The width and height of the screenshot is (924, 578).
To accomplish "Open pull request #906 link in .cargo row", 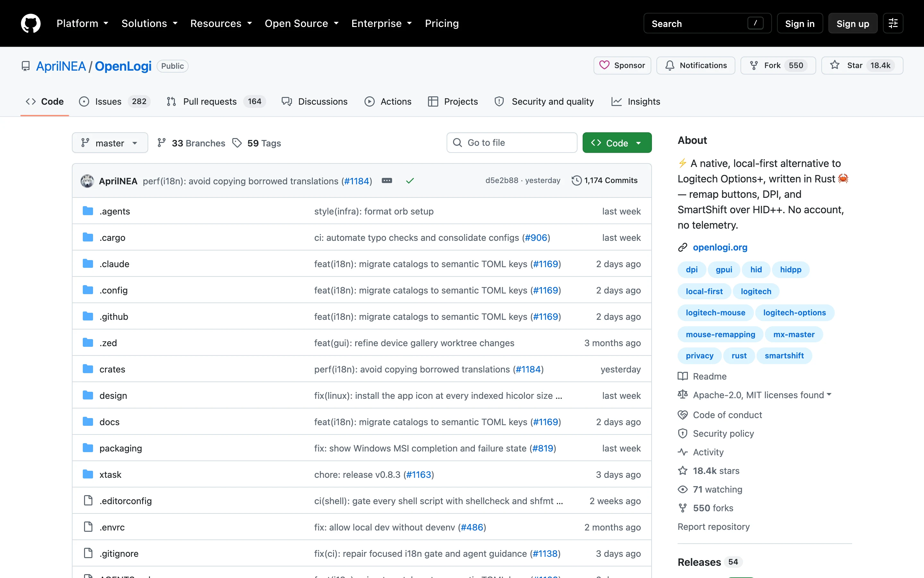I will pyautogui.click(x=536, y=237).
